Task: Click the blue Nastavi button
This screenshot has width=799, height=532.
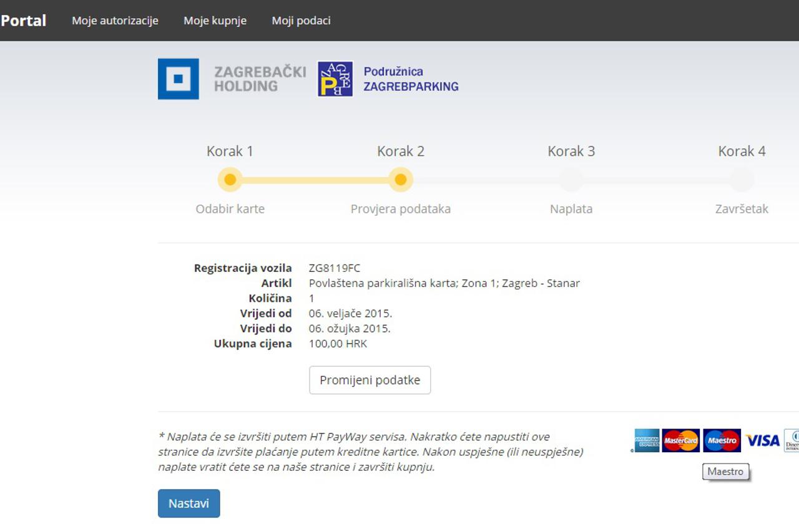Action: point(189,503)
